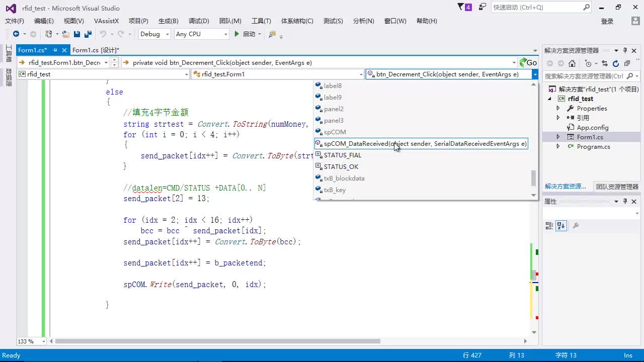Refresh the Solution Explorer
644x362 pixels.
click(x=616, y=63)
